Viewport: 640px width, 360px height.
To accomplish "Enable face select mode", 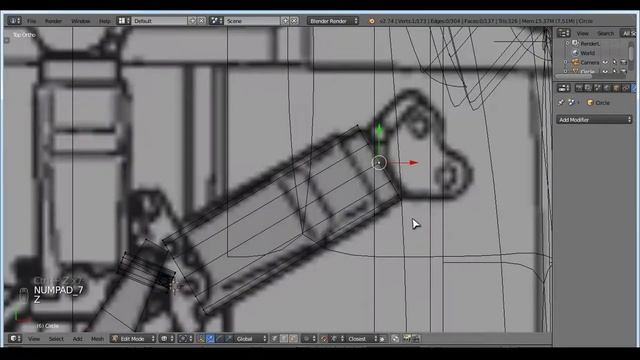I will (x=293, y=339).
